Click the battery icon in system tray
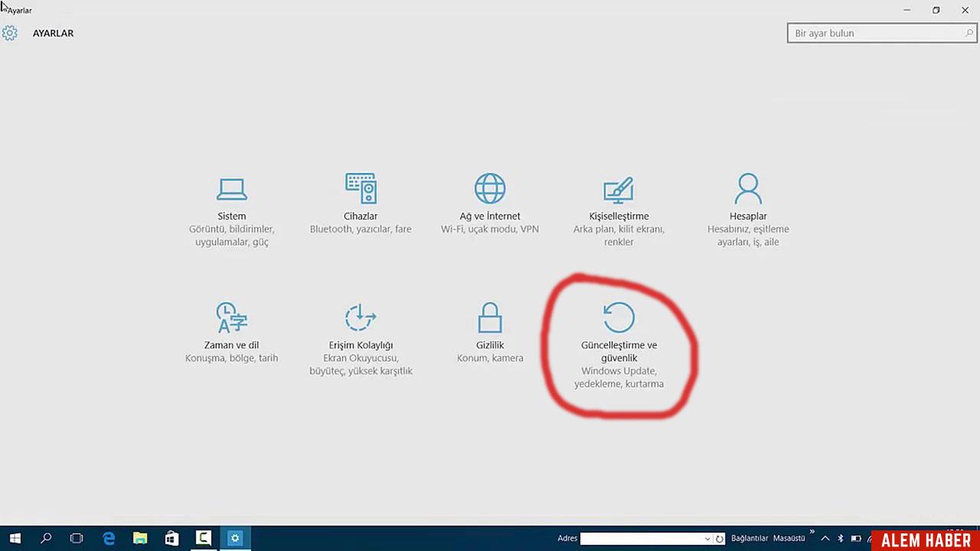Viewport: 980px width, 551px height. (x=856, y=538)
